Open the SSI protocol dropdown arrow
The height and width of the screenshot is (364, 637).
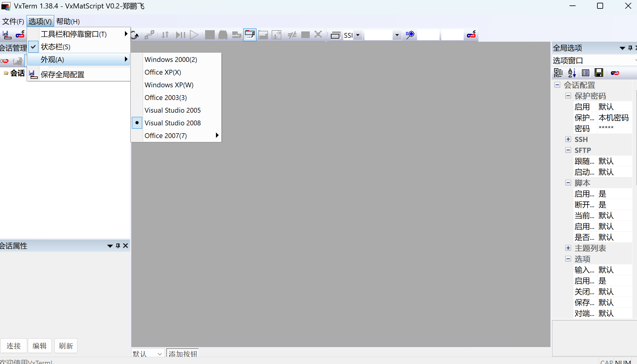pos(358,35)
